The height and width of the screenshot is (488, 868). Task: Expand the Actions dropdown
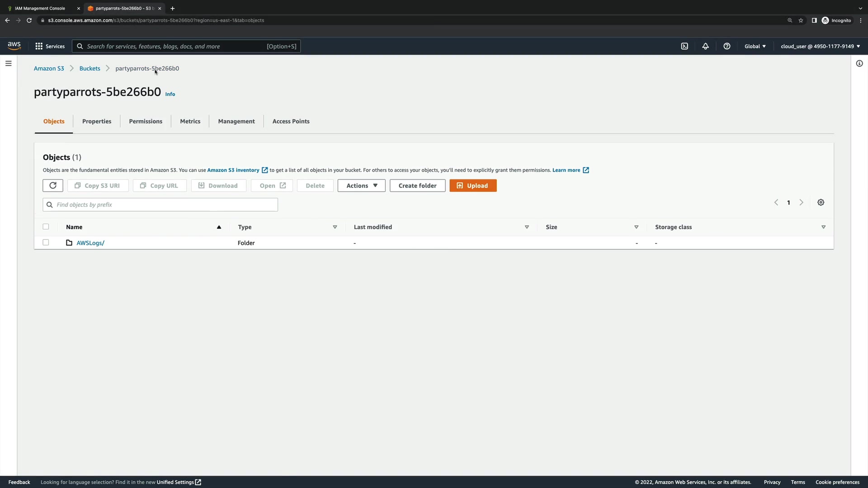click(361, 186)
